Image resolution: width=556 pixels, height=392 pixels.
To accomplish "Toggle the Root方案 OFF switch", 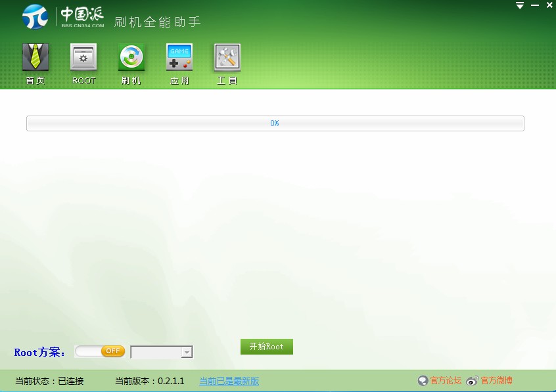I will pos(100,351).
